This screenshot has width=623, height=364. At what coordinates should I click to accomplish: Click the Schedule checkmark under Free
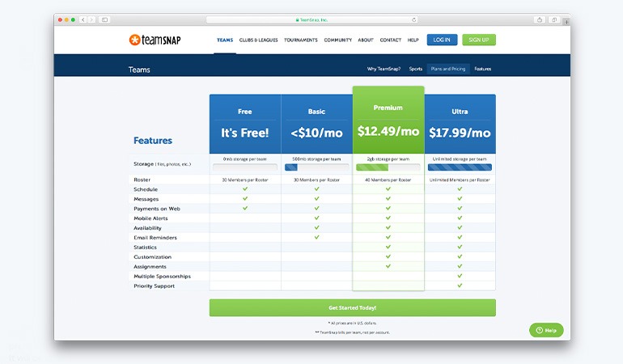click(x=245, y=189)
